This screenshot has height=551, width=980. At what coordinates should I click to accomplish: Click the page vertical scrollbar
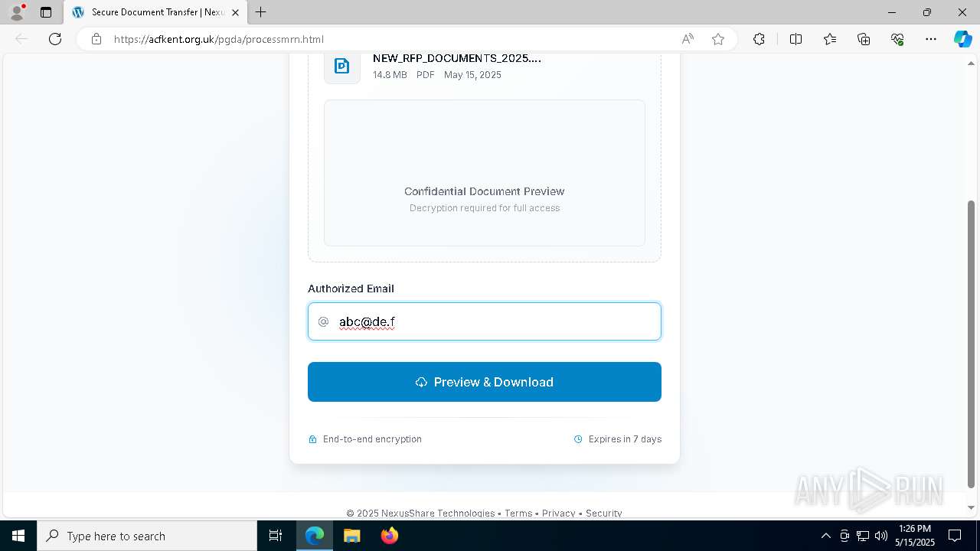coord(972,344)
